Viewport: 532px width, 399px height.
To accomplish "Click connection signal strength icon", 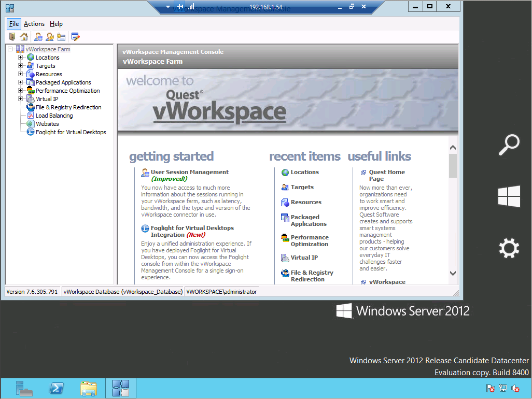I will 191,6.
